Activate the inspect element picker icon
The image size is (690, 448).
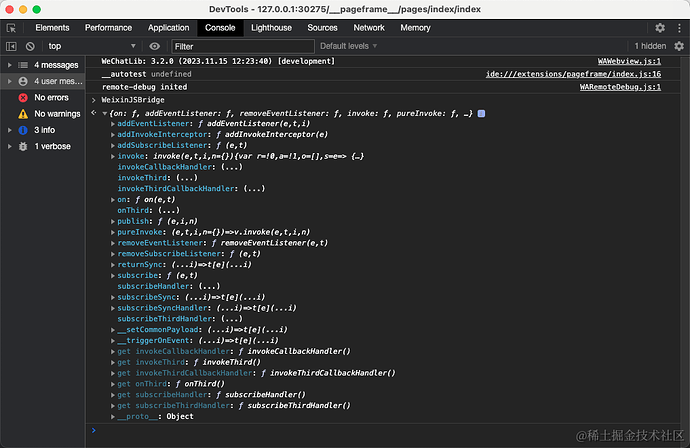(x=11, y=28)
